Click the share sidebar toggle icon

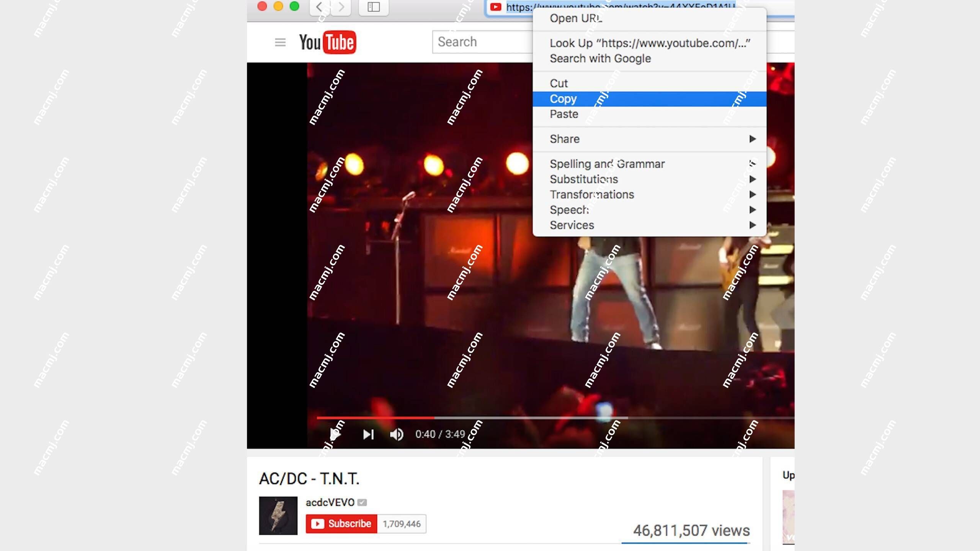374,7
